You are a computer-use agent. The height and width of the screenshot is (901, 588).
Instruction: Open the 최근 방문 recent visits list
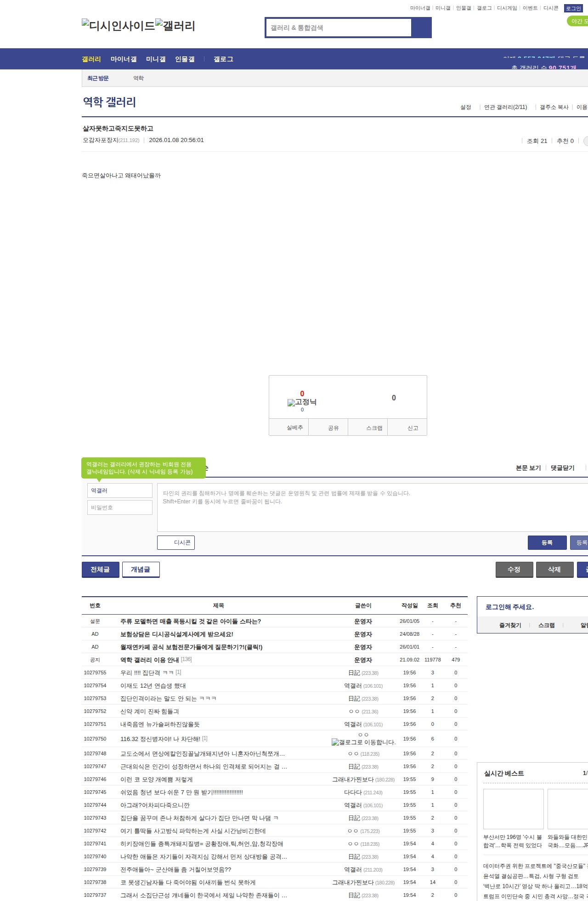tap(98, 78)
